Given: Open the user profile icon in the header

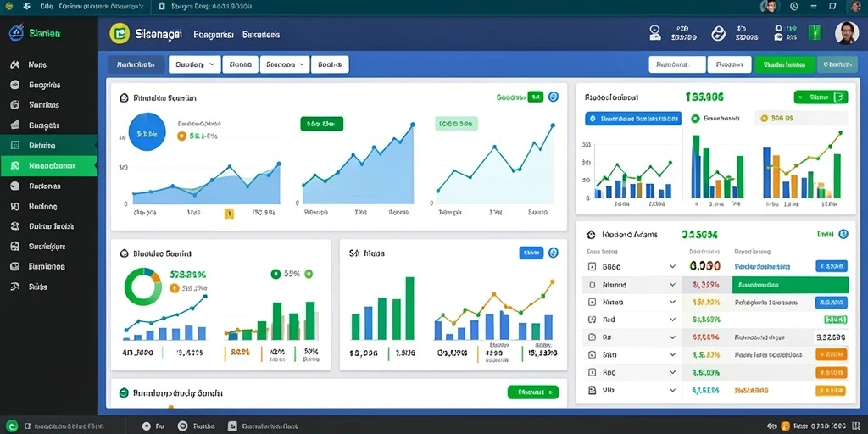Looking at the screenshot, I should point(655,33).
